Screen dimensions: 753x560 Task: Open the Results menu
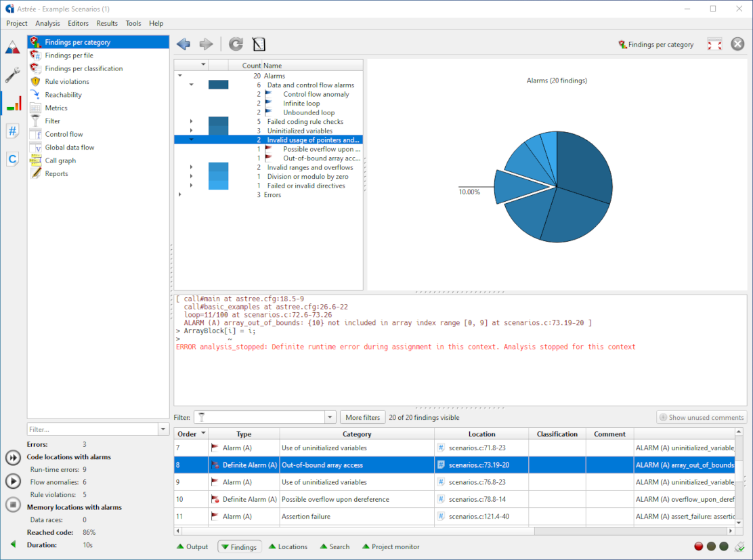(x=106, y=23)
